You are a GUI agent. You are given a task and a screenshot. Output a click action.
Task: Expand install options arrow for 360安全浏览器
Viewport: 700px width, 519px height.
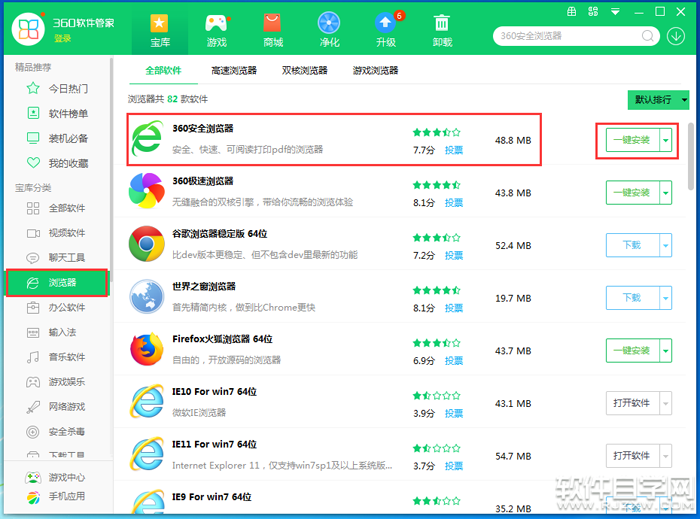coord(666,140)
